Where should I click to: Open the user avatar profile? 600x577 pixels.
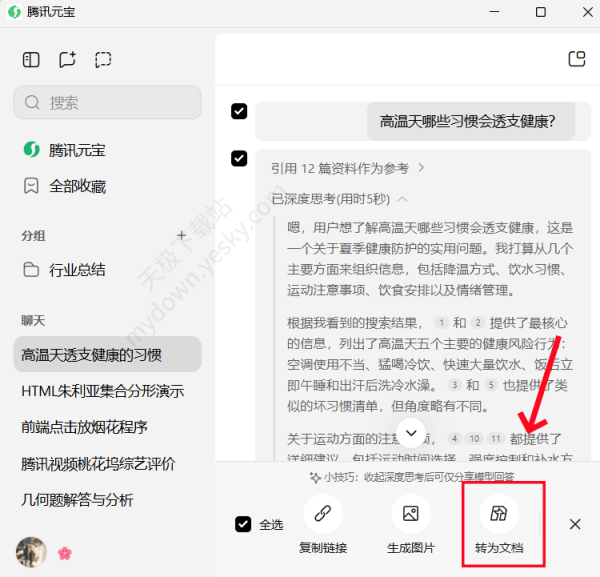[x=31, y=551]
